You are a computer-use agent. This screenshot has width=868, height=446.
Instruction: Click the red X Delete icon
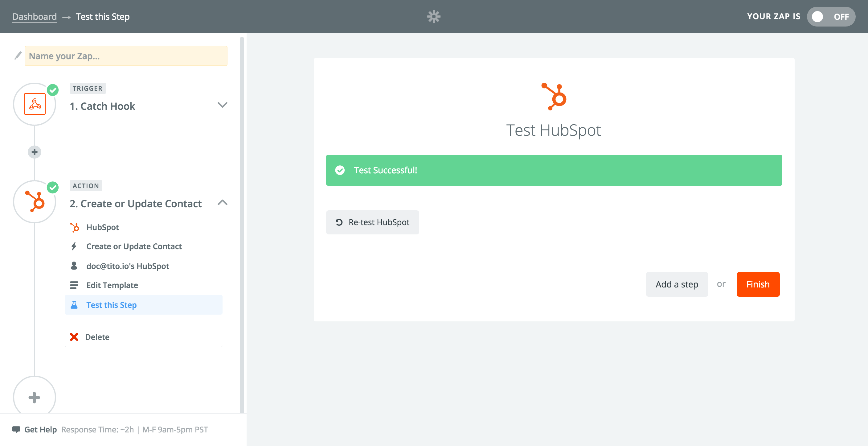click(74, 337)
